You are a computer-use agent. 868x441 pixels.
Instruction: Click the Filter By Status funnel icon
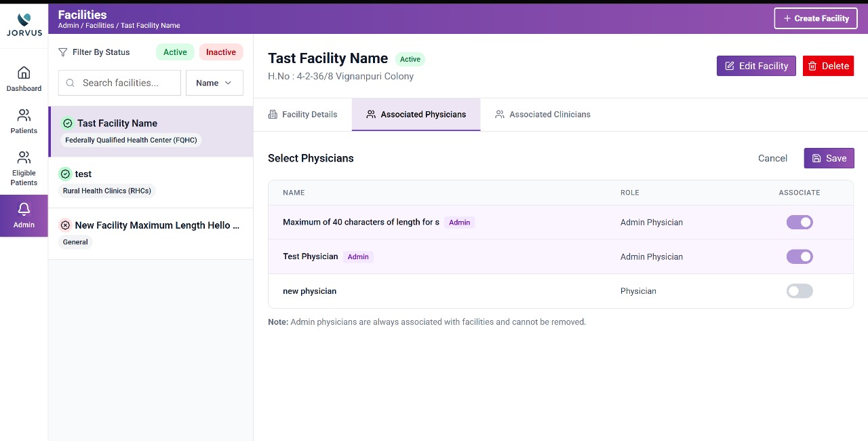point(62,52)
